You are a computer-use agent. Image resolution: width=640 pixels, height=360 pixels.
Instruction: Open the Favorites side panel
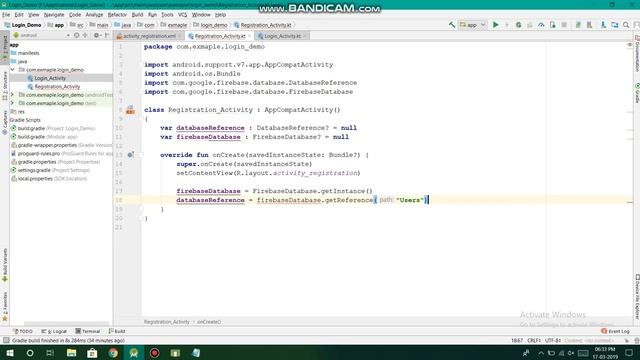pos(5,306)
